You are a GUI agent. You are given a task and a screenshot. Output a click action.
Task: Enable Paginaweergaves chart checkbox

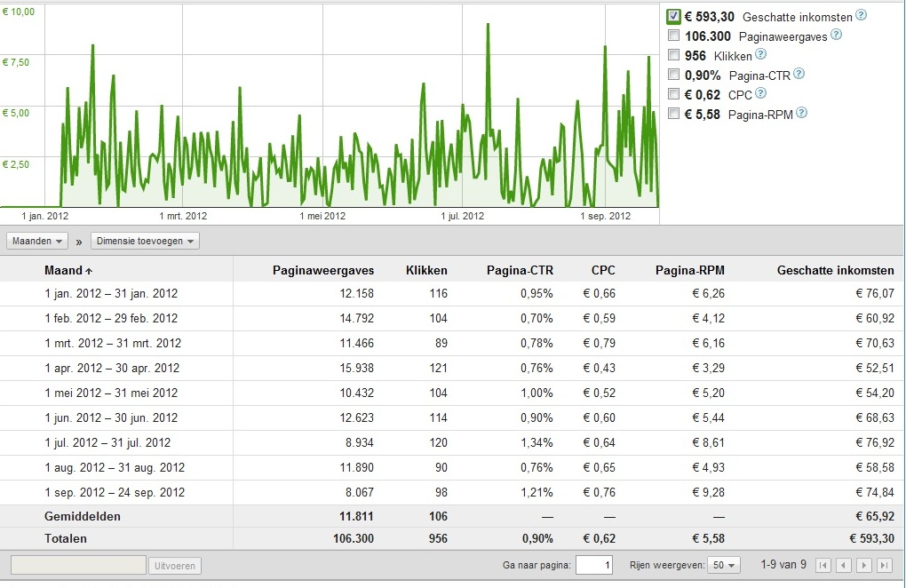coord(673,36)
